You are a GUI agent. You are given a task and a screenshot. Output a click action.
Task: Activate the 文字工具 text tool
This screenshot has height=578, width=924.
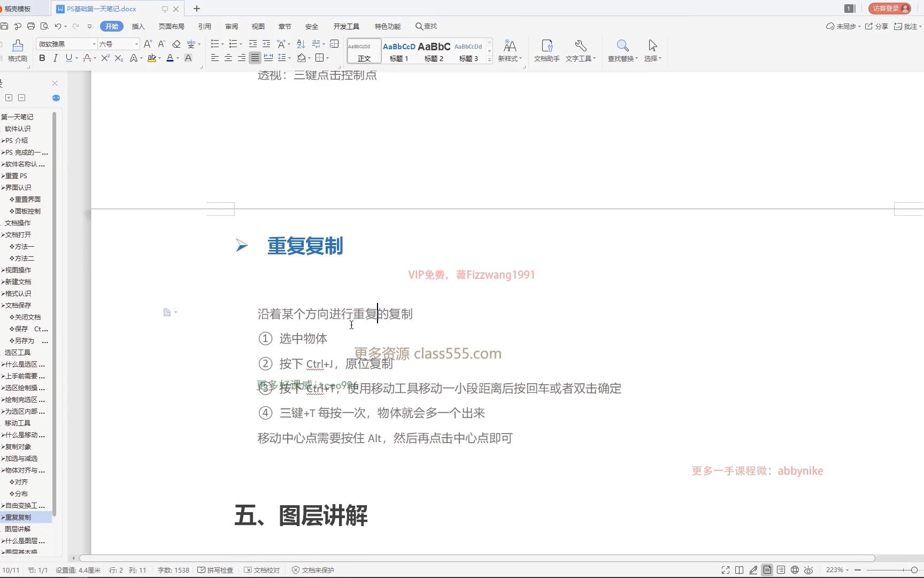click(x=581, y=51)
